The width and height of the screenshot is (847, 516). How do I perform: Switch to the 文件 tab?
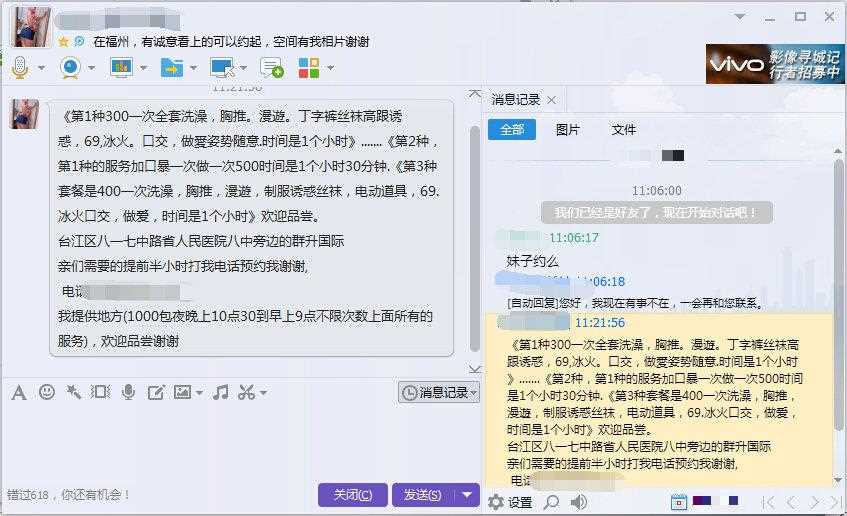[623, 130]
